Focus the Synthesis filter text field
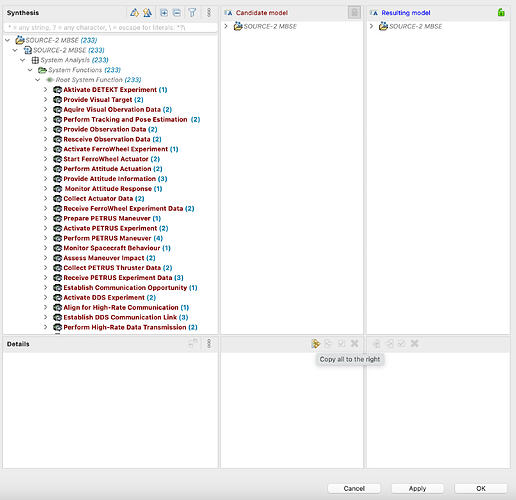The width and height of the screenshot is (516, 500). (110, 27)
